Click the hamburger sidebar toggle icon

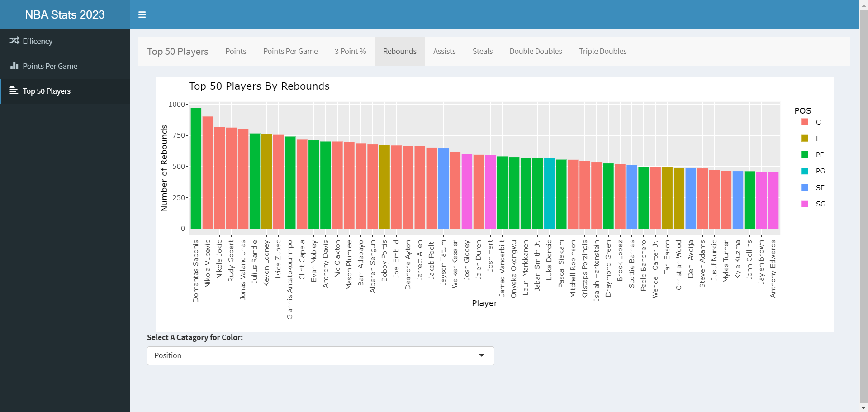pos(142,14)
